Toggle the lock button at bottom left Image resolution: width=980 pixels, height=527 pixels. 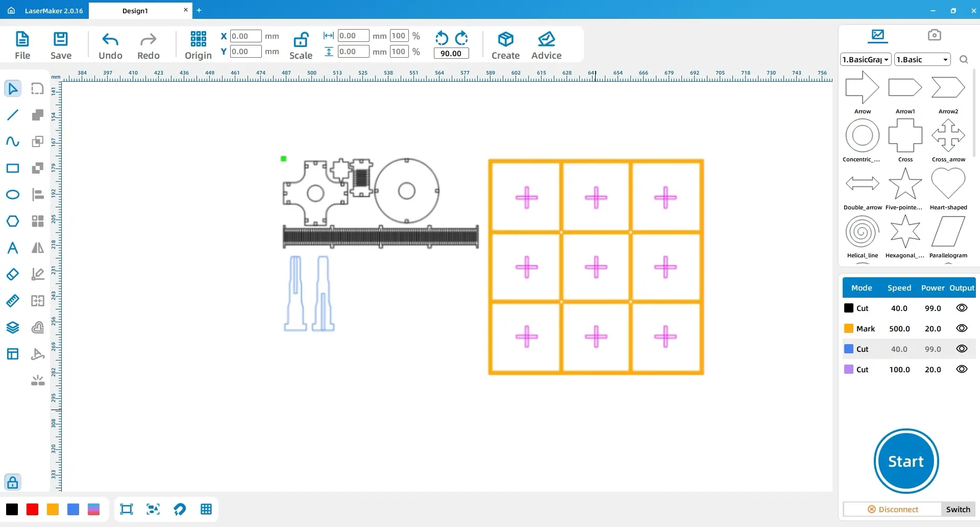[13, 482]
